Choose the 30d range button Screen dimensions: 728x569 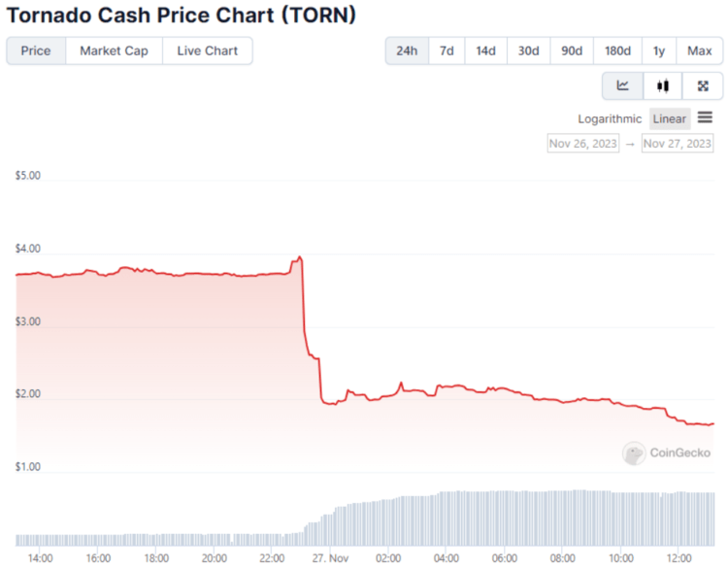[x=528, y=50]
